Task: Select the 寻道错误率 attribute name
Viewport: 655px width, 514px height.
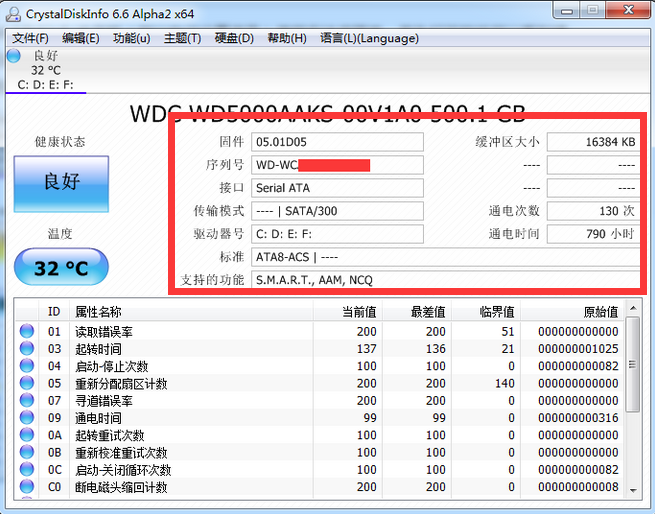Action: tap(104, 401)
